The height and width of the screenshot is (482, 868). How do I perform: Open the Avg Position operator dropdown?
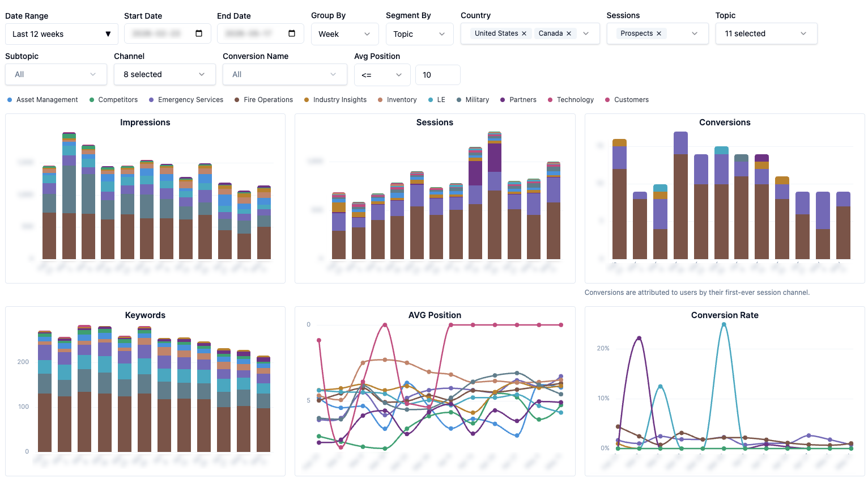pyautogui.click(x=382, y=75)
